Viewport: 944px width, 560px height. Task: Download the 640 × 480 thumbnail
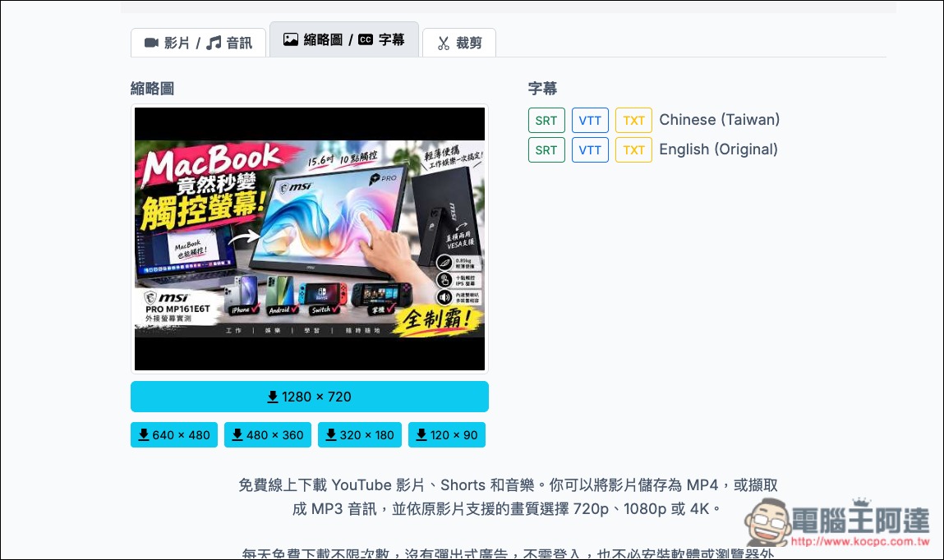click(x=174, y=435)
